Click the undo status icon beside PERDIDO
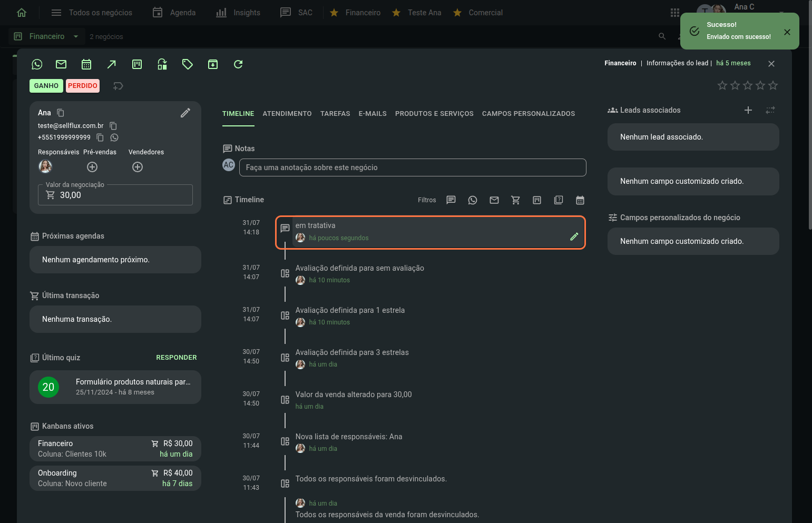 (x=118, y=86)
